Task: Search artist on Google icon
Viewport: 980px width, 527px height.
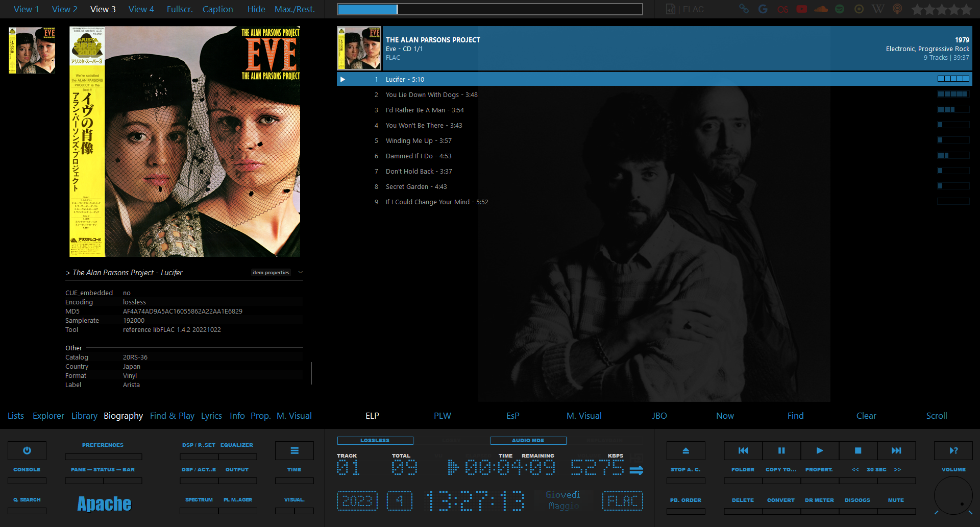Action: [763, 9]
